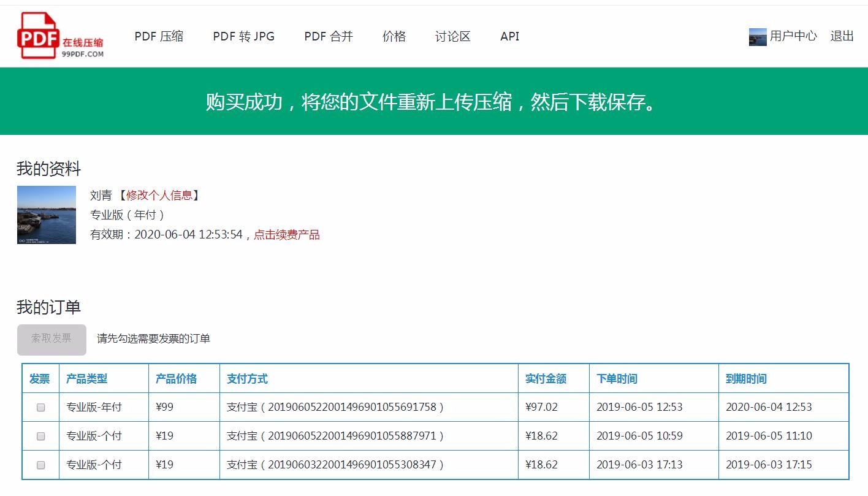Click the small user avatar in header
Screen dimensions: 868x496
coord(758,37)
